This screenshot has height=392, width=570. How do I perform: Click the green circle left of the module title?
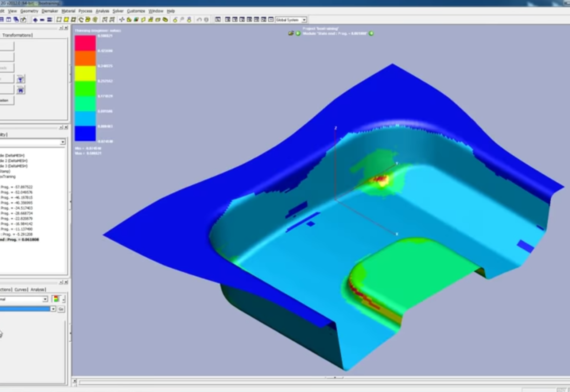click(298, 33)
